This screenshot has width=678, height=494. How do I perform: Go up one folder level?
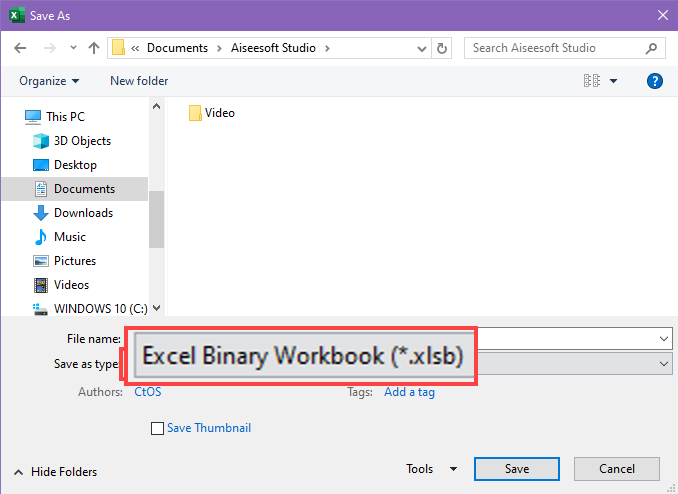tap(94, 48)
